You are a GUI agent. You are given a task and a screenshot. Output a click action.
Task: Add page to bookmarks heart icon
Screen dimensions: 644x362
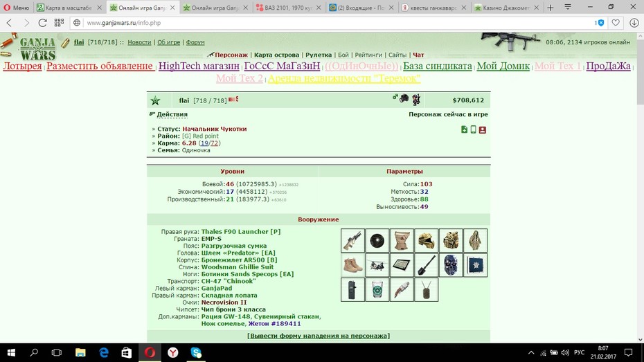click(615, 23)
